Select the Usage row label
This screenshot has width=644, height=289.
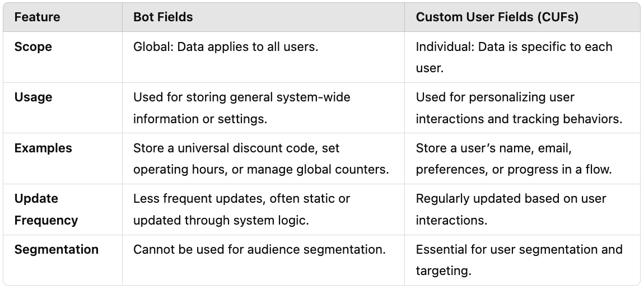pyautogui.click(x=33, y=97)
